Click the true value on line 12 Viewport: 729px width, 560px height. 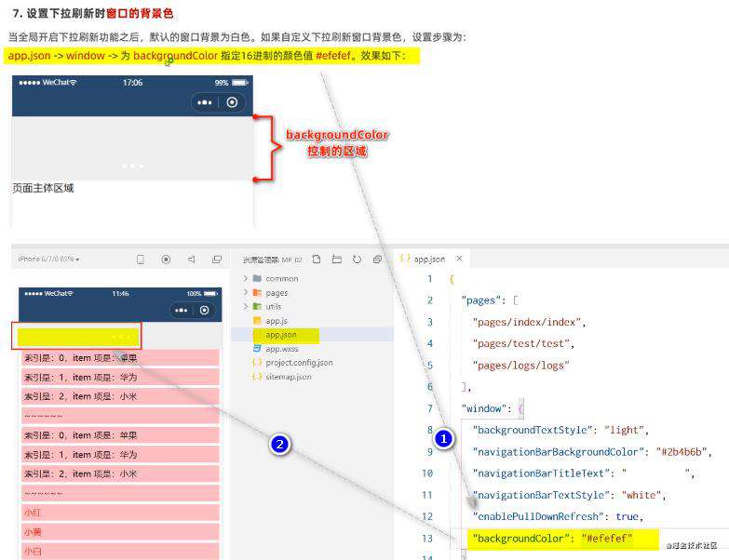(627, 516)
